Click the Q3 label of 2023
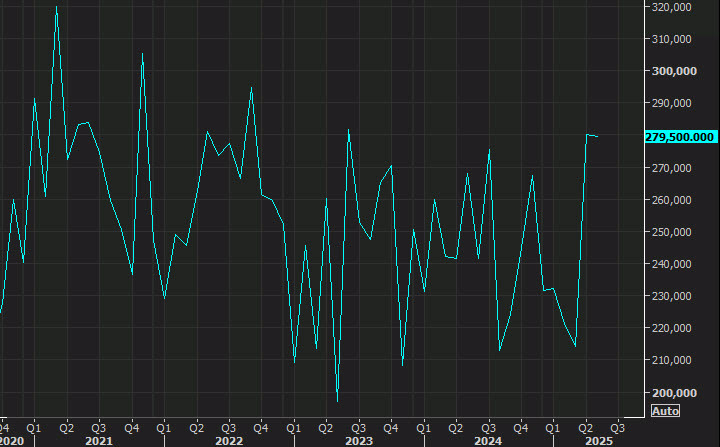 tap(359, 428)
